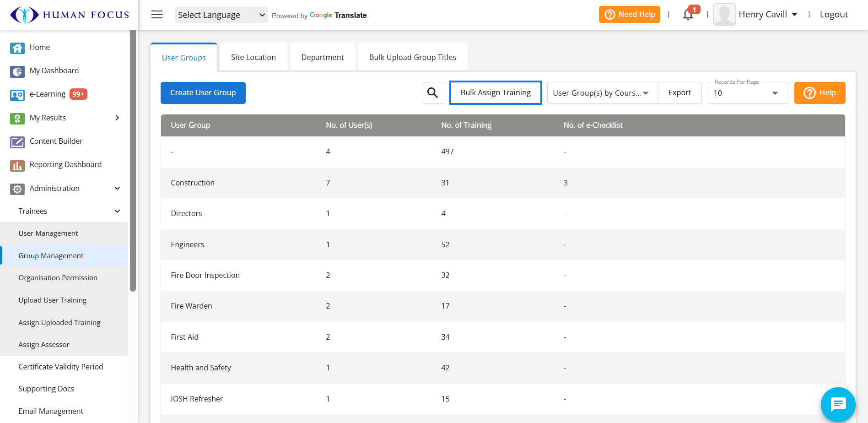The width and height of the screenshot is (868, 423).
Task: Click the e-Learning sidebar icon
Action: [17, 95]
